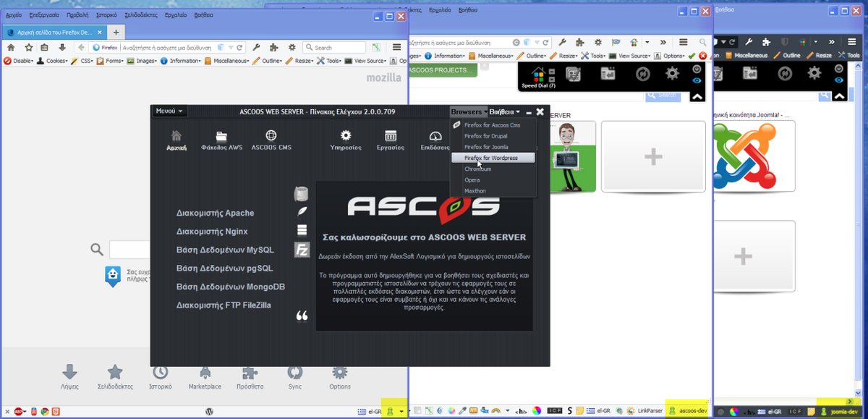Open Options gear icon on Firefox start page
This screenshot has height=419, width=868.
click(340, 372)
